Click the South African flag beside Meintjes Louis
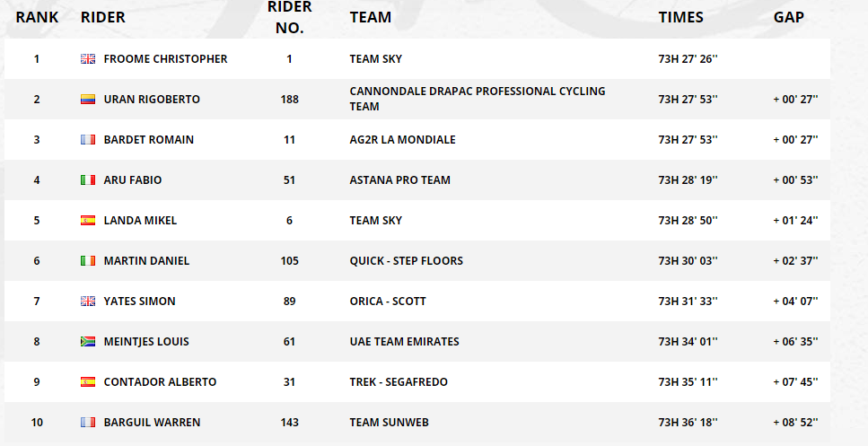This screenshot has height=446, width=868. tap(88, 341)
